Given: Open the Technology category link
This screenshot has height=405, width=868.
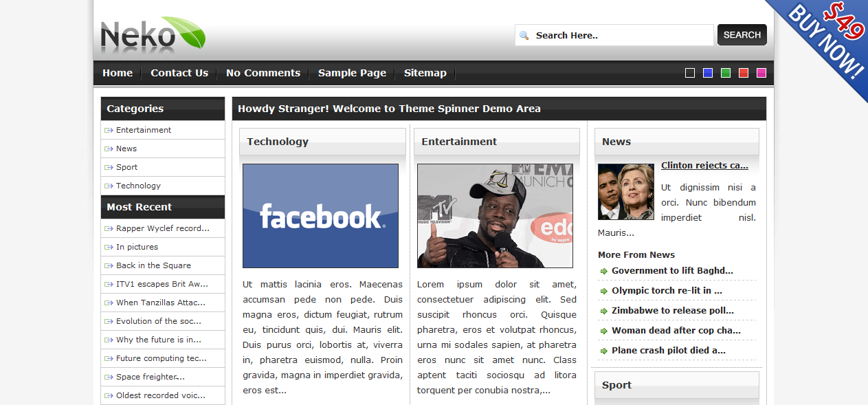Looking at the screenshot, I should (x=138, y=186).
